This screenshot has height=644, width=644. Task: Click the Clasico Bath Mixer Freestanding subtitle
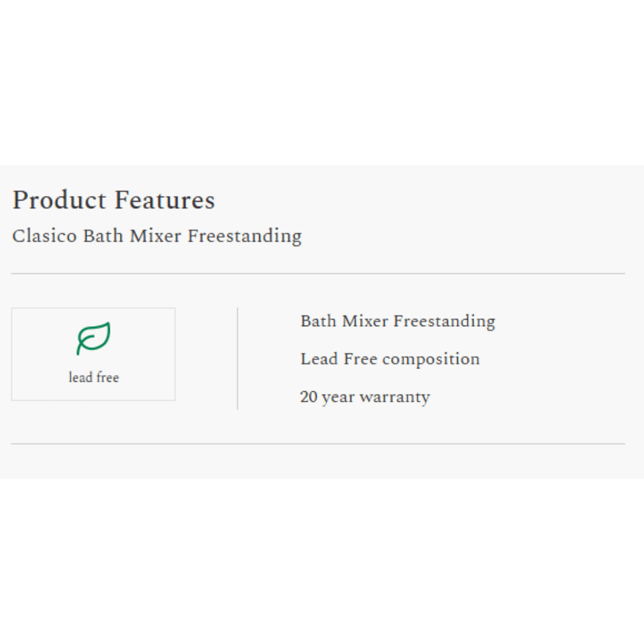pyautogui.click(x=157, y=236)
